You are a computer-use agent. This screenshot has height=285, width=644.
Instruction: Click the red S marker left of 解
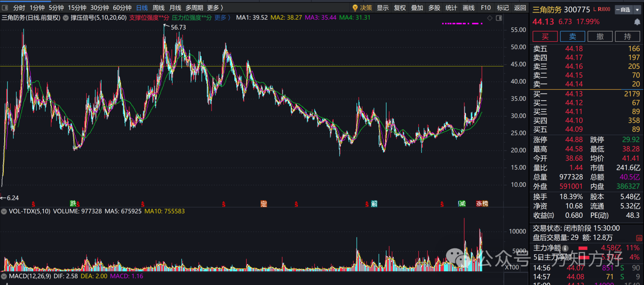click(x=367, y=204)
